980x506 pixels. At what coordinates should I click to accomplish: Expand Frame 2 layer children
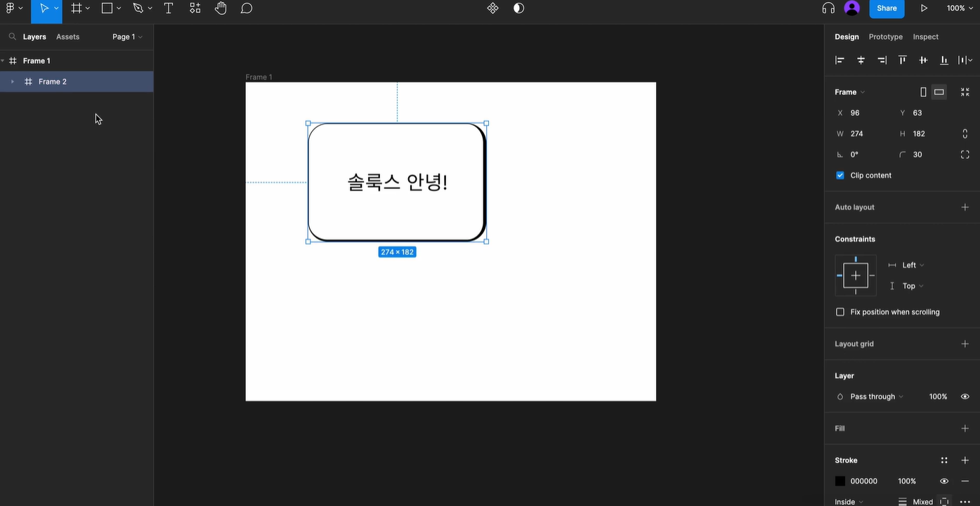point(13,82)
